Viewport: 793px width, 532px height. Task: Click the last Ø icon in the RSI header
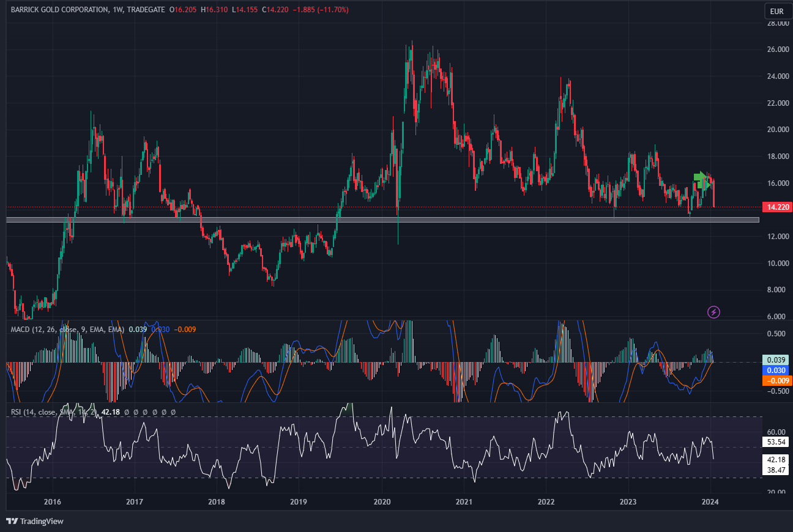click(x=173, y=412)
